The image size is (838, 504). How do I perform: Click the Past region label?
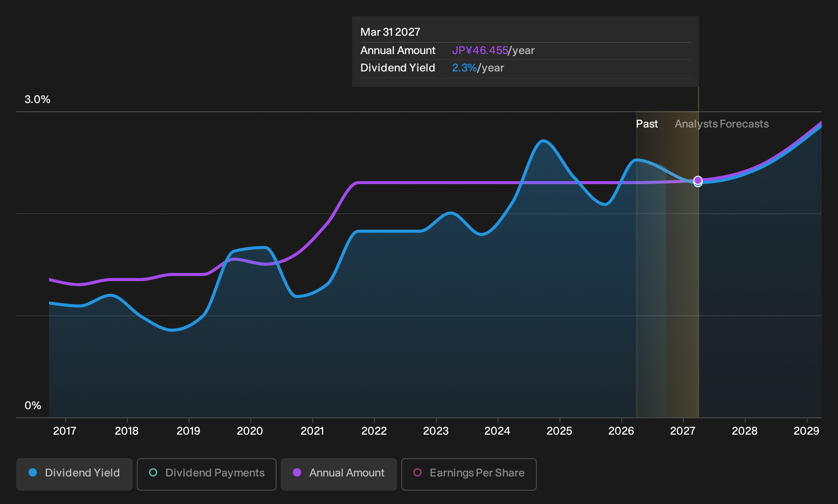pos(647,124)
